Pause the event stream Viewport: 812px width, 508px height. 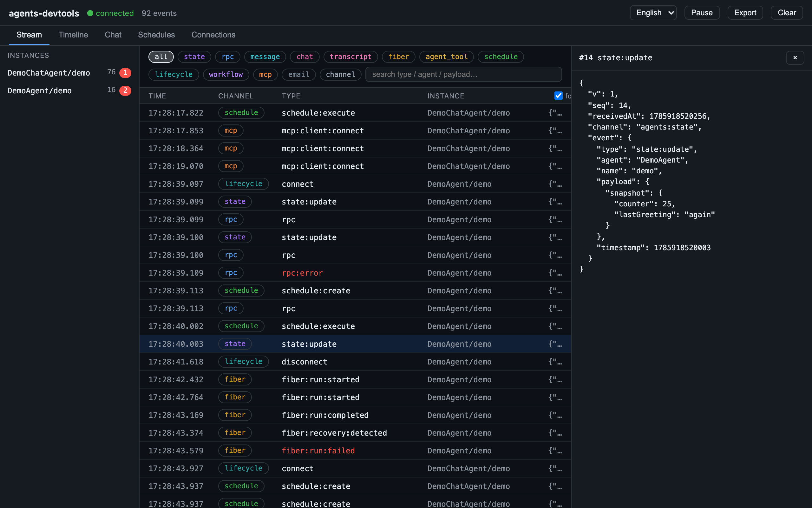click(702, 13)
